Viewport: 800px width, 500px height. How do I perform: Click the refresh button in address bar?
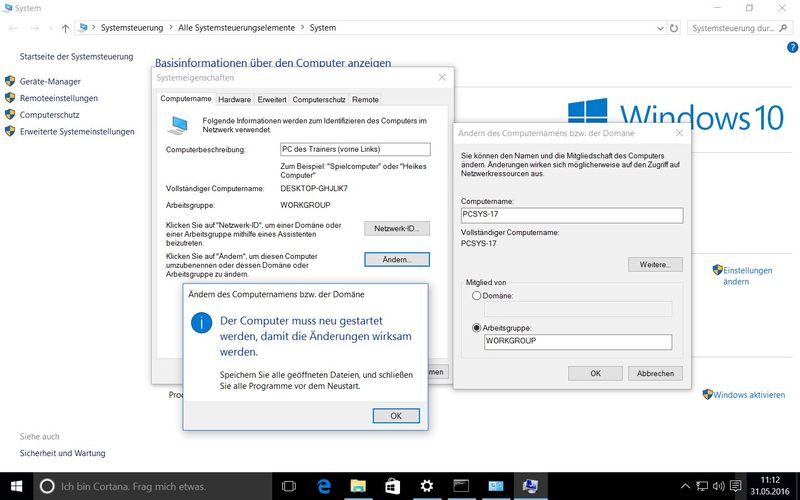[674, 28]
